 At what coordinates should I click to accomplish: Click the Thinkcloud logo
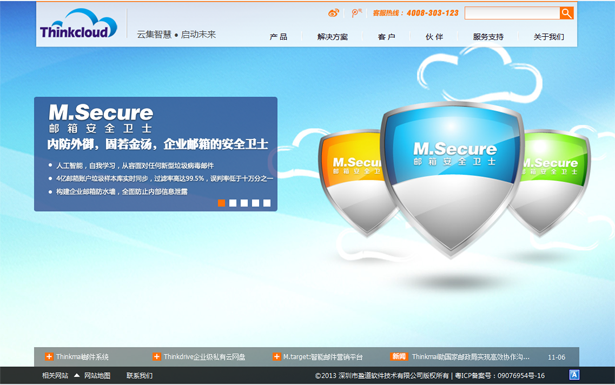coord(78,24)
